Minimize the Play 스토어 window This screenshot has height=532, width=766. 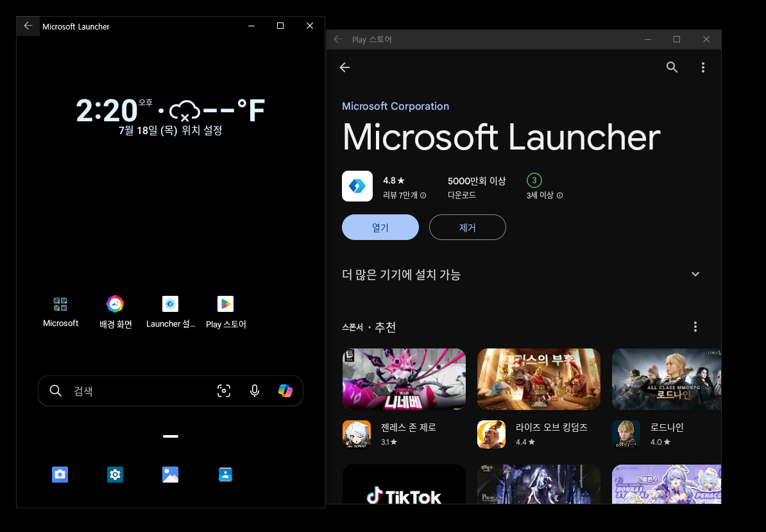(x=648, y=39)
